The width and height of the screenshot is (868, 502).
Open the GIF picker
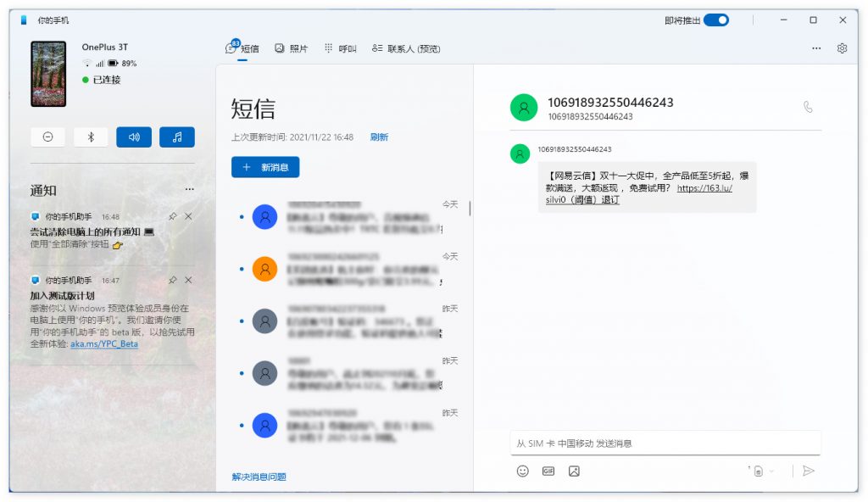click(x=547, y=471)
